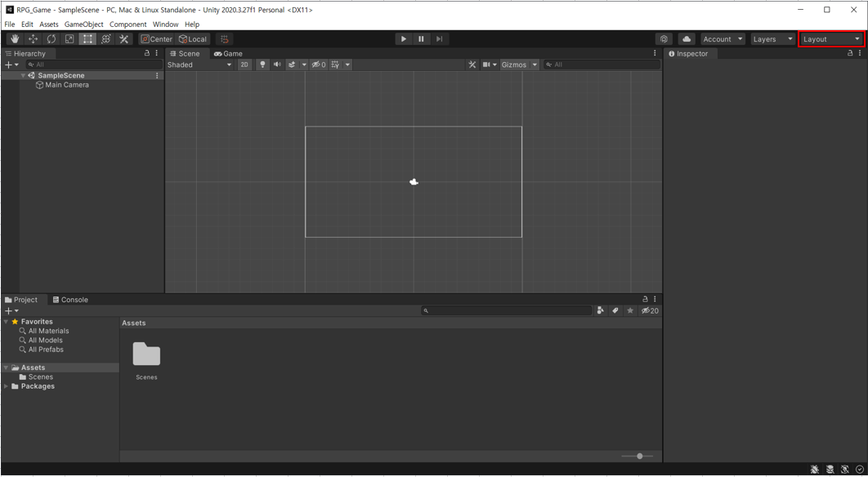This screenshot has width=868, height=477.
Task: Open the Shaded draw mode dropdown
Action: pyautogui.click(x=200, y=65)
